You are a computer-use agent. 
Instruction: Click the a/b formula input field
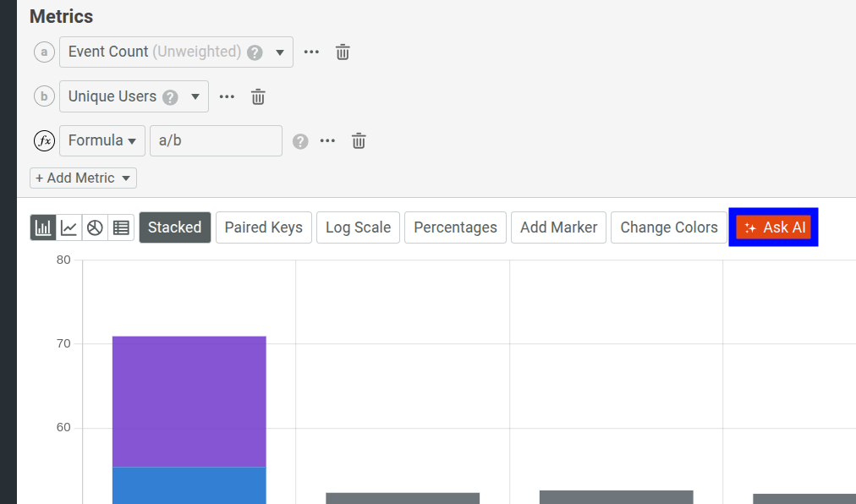216,140
